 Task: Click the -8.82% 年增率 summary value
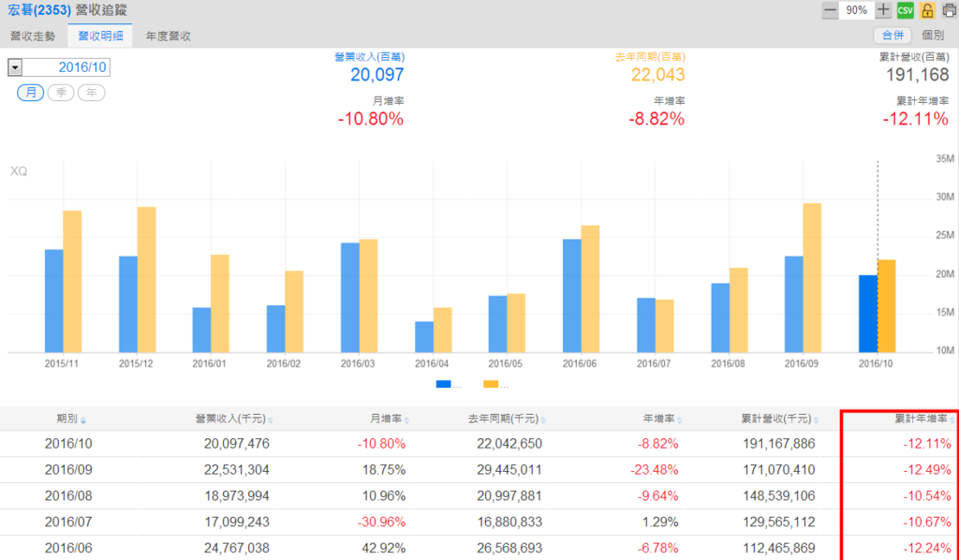[657, 119]
